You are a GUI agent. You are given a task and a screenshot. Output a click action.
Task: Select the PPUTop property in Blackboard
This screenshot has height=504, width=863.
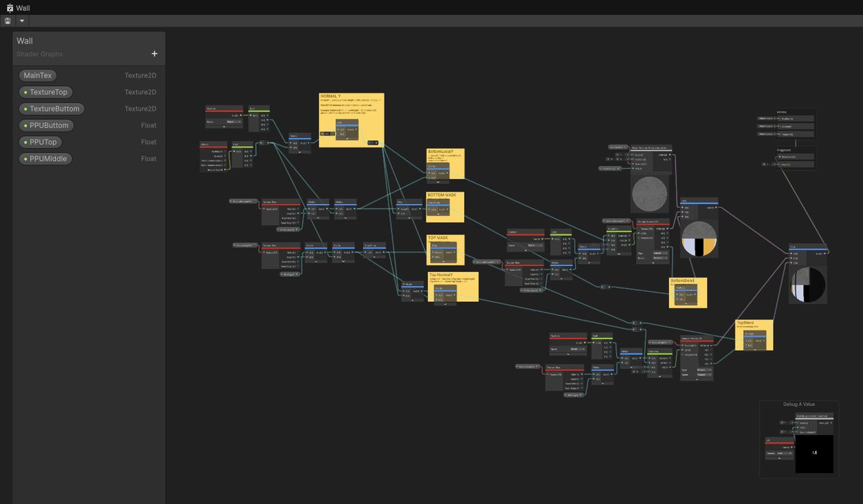click(41, 142)
